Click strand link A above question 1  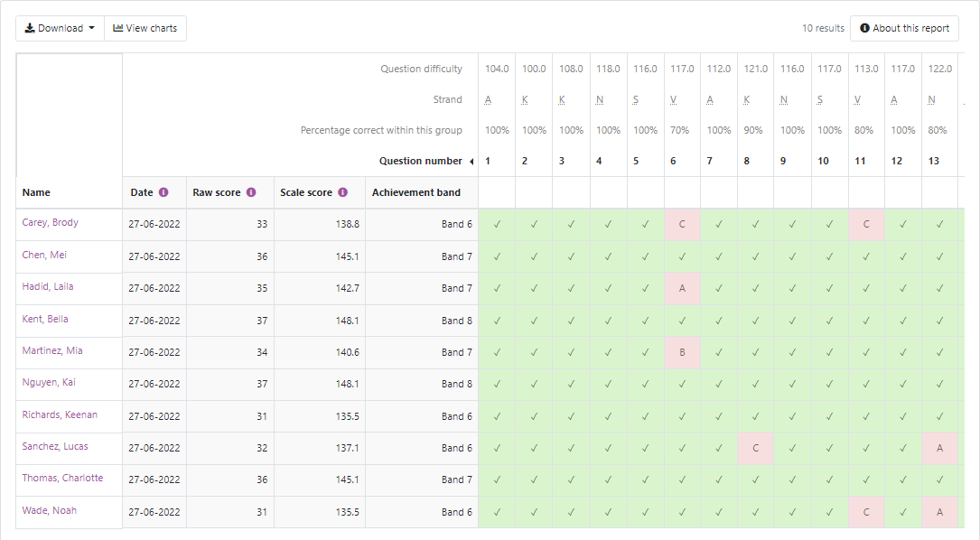(489, 99)
